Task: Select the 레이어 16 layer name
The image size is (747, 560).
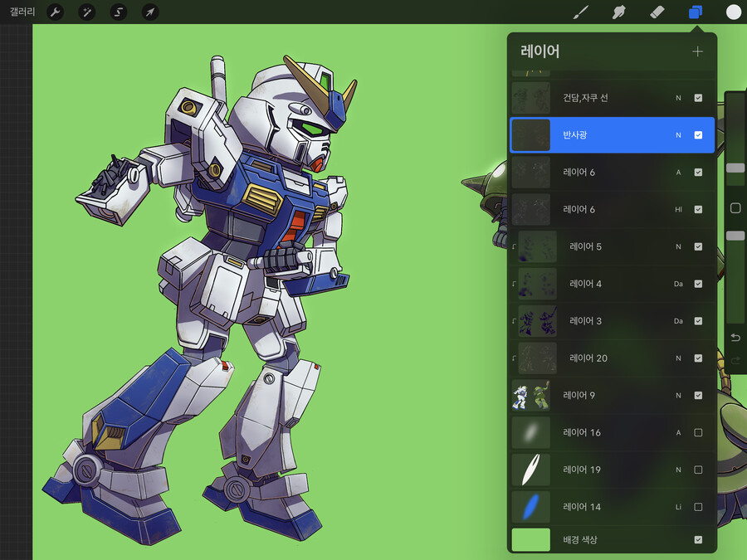Action: (x=582, y=432)
